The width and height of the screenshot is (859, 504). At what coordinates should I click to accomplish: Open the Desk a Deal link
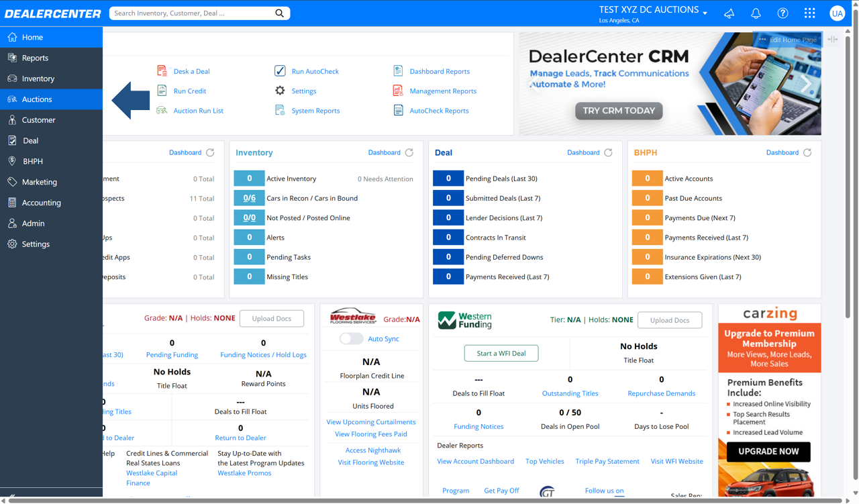tap(191, 71)
